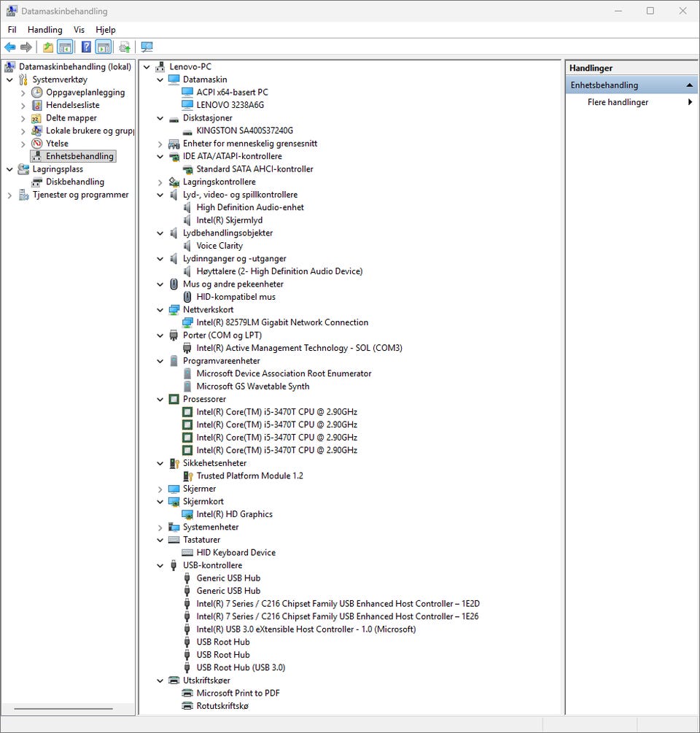Select LENOVO 3238A6G device
The image size is (700, 733).
(230, 105)
